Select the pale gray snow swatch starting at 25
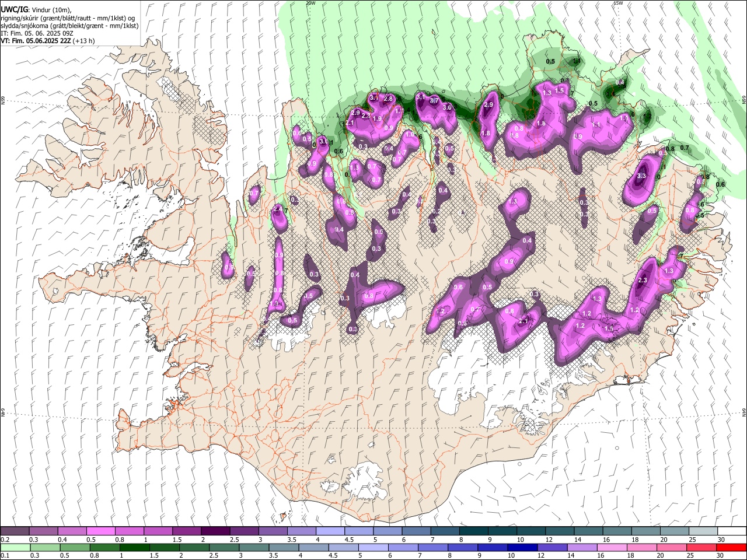The image size is (747, 560). click(703, 531)
